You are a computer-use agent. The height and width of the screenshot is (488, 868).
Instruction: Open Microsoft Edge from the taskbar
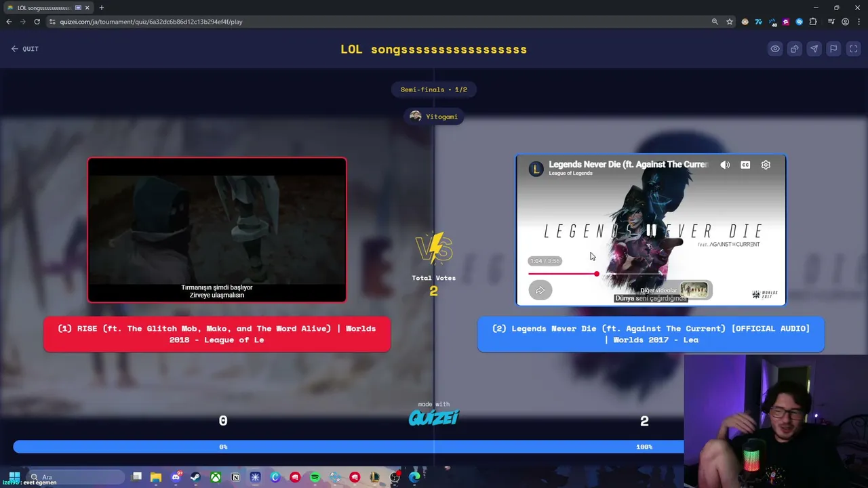(414, 477)
